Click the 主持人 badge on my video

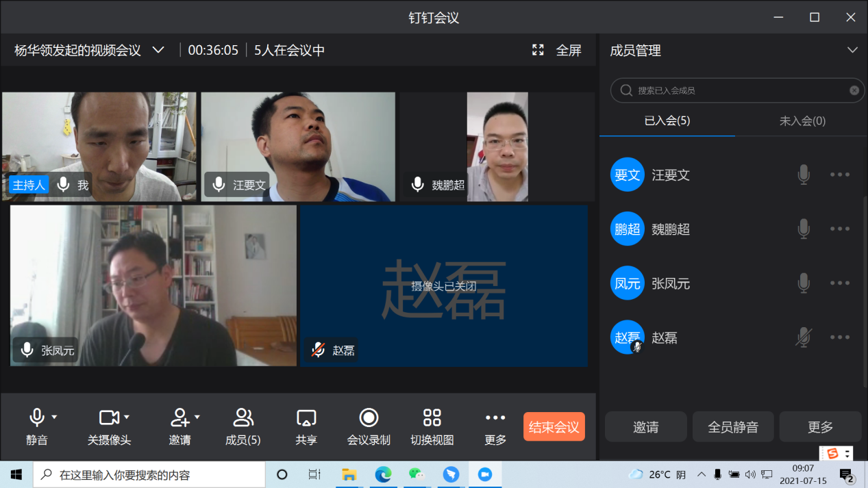coord(29,185)
